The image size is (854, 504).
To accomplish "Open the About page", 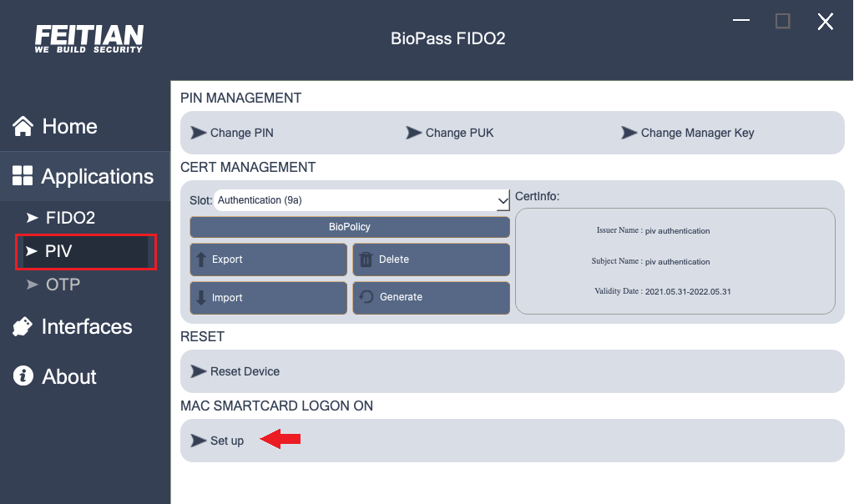I will (x=69, y=376).
